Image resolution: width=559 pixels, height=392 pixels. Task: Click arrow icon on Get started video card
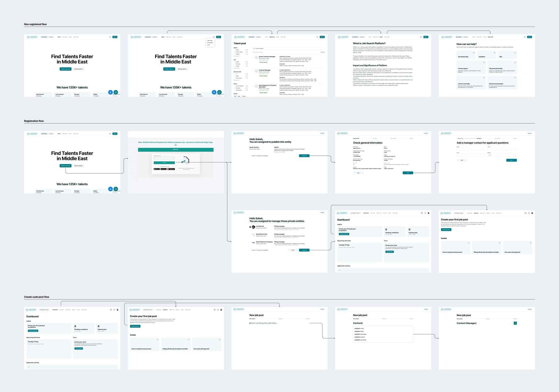click(473, 53)
